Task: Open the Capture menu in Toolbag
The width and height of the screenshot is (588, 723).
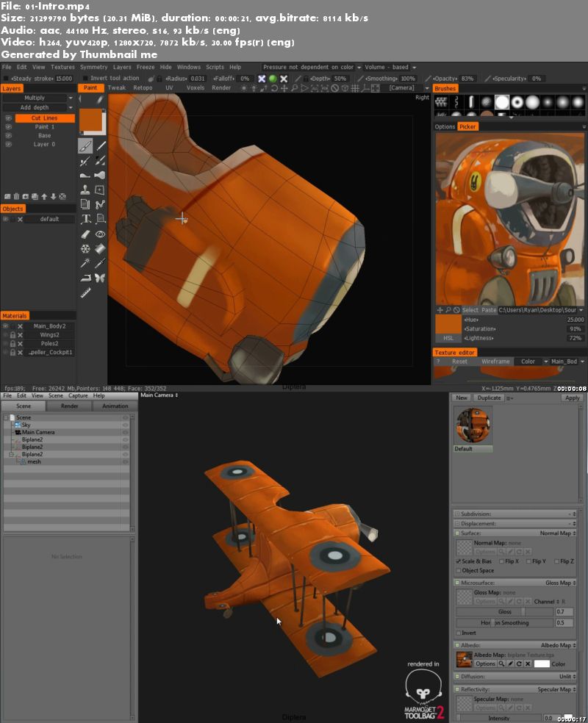Action: 78,395
